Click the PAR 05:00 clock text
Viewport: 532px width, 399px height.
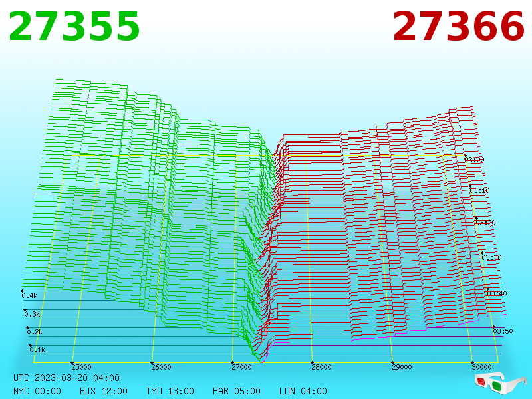(x=237, y=391)
